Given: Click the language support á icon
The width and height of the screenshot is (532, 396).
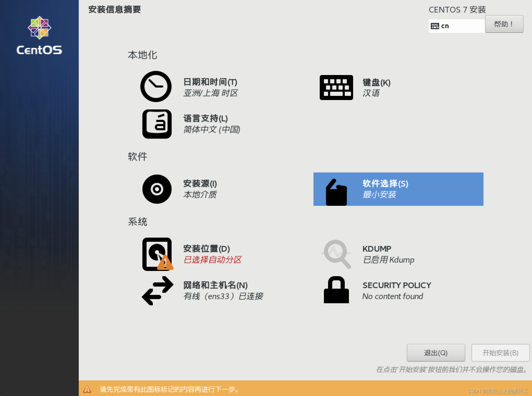Looking at the screenshot, I should click(x=157, y=124).
